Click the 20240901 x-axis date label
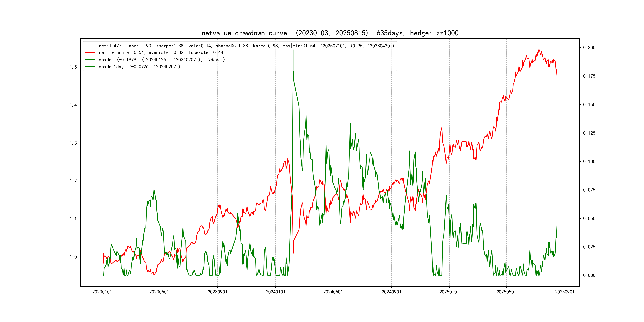This screenshot has width=644, height=322. click(391, 292)
